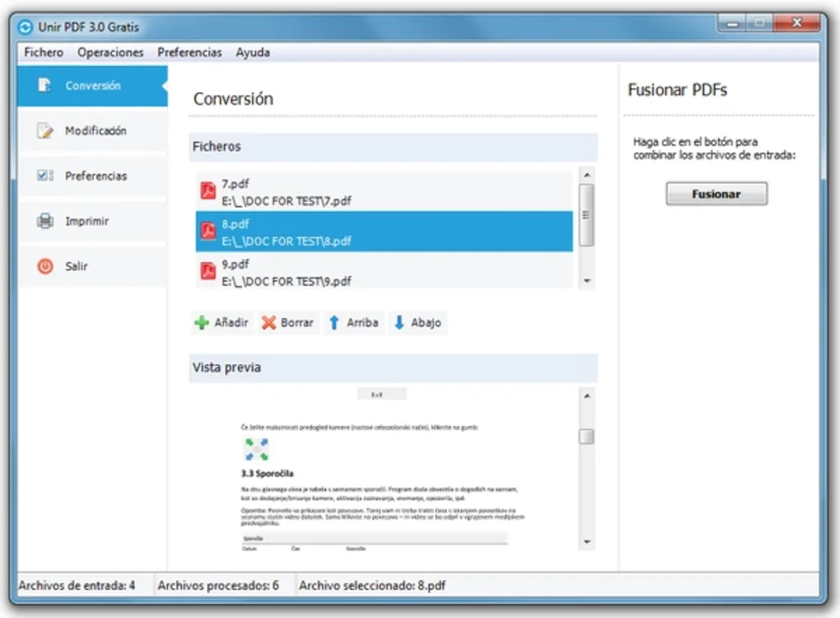The height and width of the screenshot is (618, 840).
Task: Click the Preferencias checklist icon in sidebar
Action: (45, 176)
